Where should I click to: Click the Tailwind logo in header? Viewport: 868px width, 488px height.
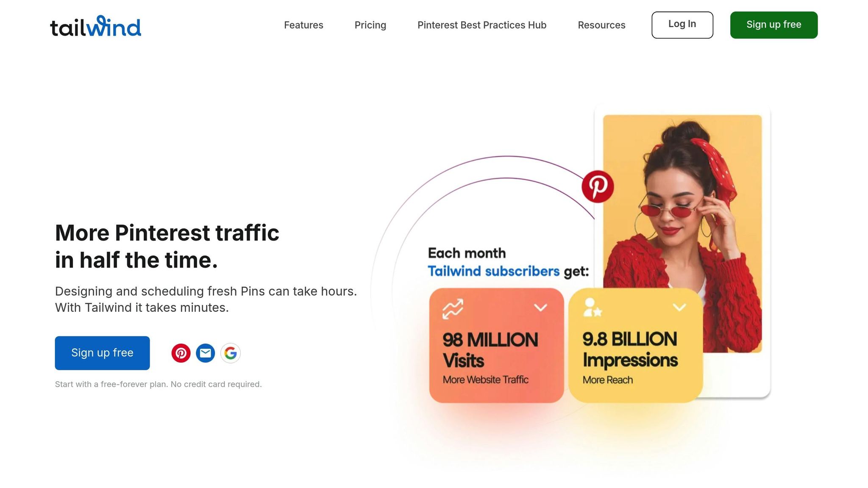[x=95, y=26]
